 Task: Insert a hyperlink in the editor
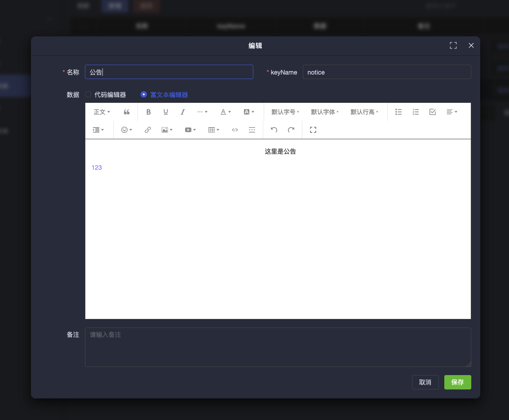pyautogui.click(x=147, y=130)
